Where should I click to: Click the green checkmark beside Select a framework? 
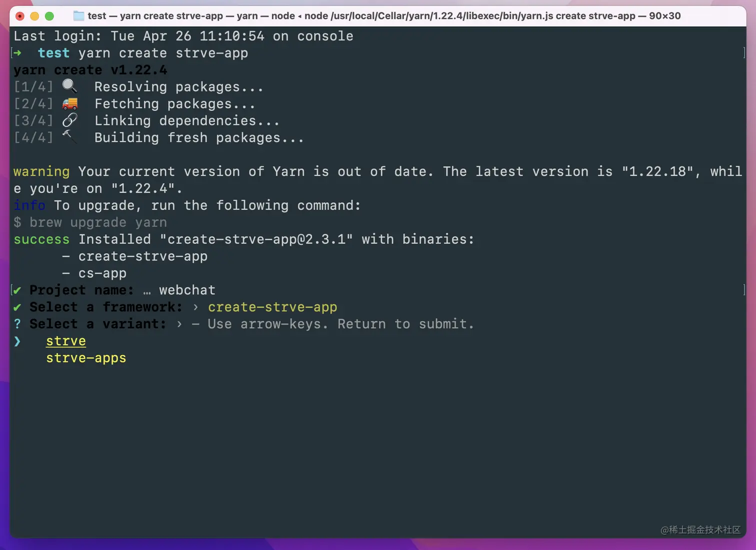click(x=17, y=307)
